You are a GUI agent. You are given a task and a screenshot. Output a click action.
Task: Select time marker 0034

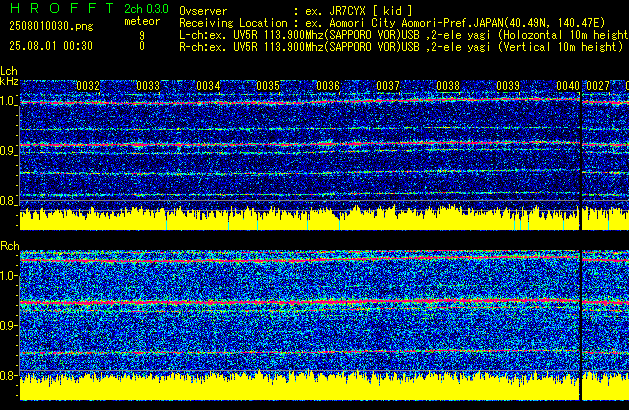point(208,86)
